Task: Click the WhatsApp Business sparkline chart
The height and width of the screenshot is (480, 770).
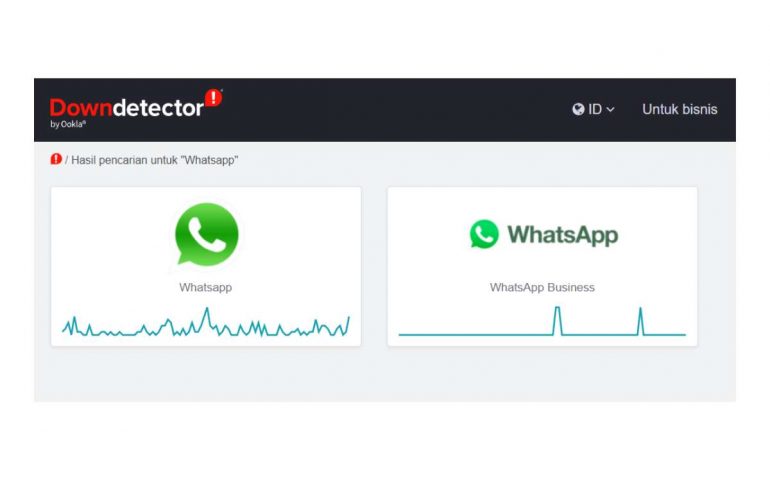Action: coord(542,321)
